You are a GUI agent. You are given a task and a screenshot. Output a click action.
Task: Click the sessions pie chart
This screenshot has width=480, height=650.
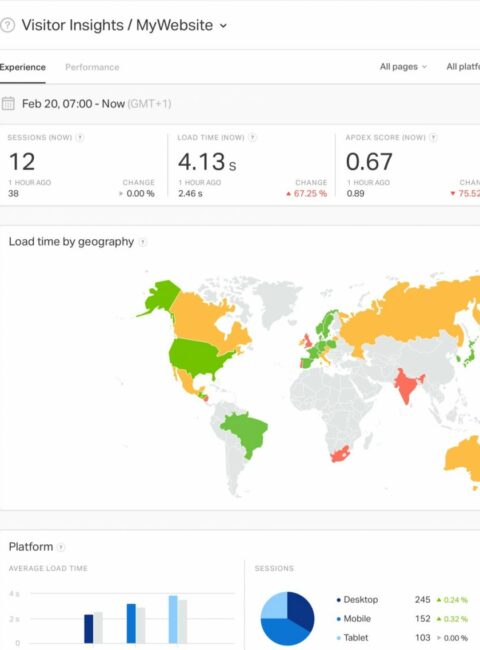pyautogui.click(x=287, y=618)
